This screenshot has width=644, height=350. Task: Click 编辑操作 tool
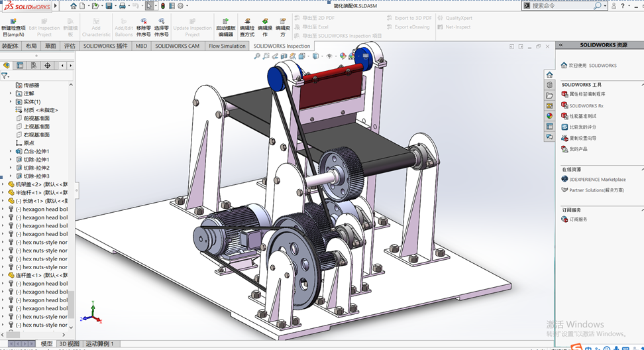tap(265, 28)
